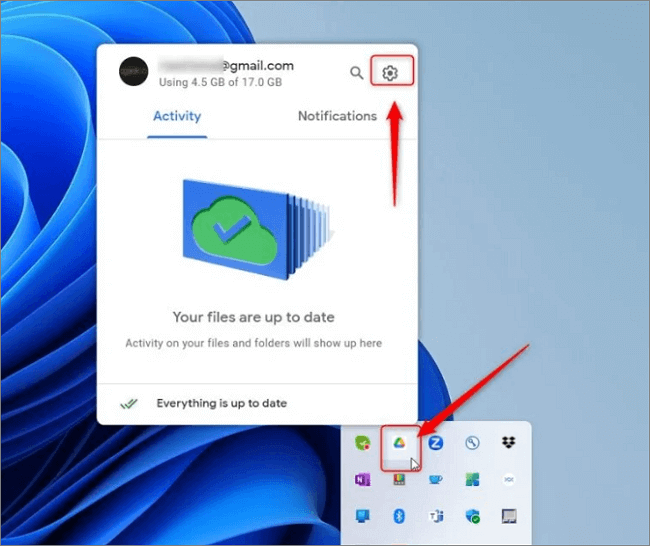Click the gmail.com account address

[x=226, y=66]
